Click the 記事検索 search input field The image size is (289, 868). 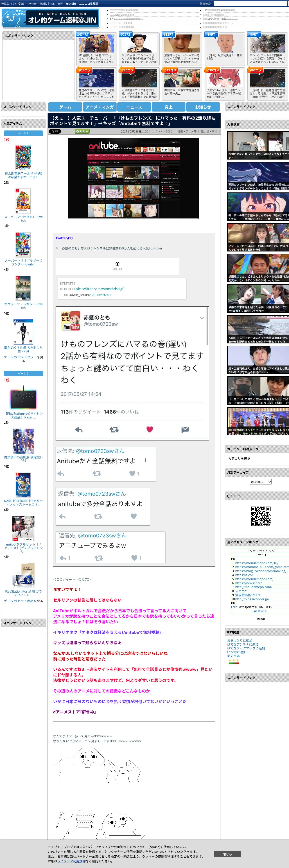251,4
